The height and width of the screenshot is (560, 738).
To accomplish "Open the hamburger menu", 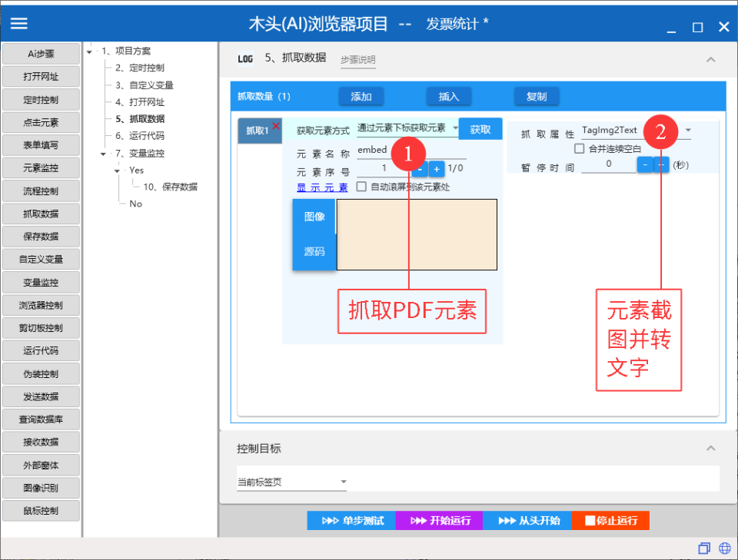I will 18,22.
